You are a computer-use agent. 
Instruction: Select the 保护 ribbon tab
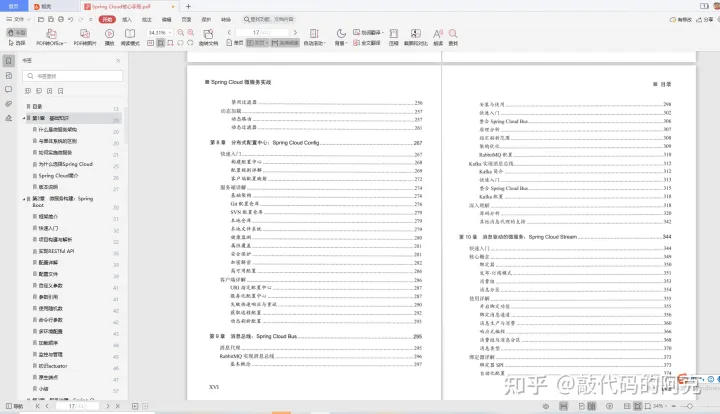point(206,19)
